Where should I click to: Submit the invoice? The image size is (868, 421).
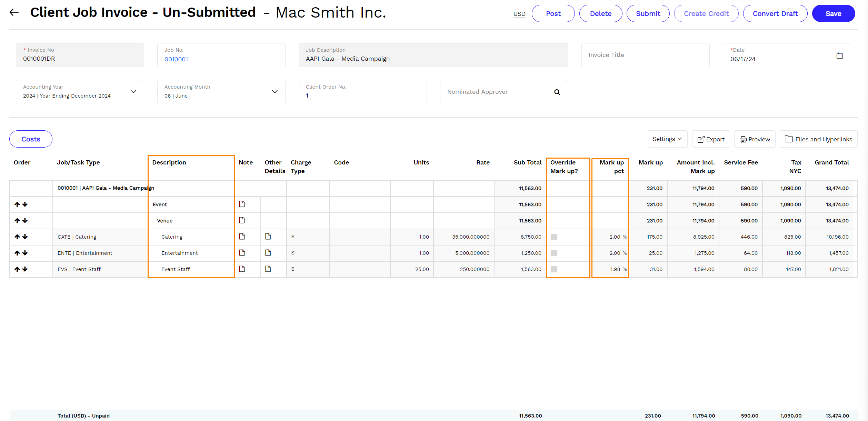[648, 13]
